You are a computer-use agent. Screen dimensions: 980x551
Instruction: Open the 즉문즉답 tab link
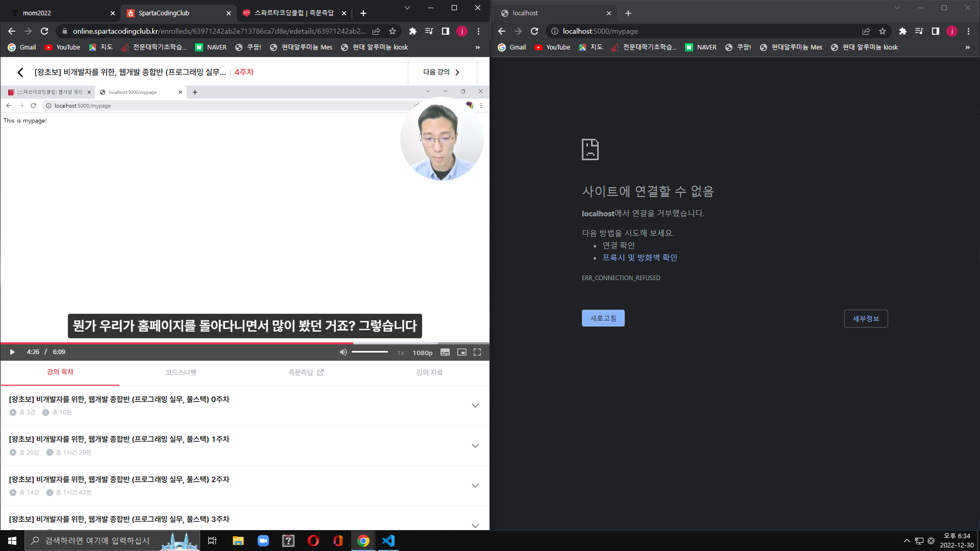[306, 372]
